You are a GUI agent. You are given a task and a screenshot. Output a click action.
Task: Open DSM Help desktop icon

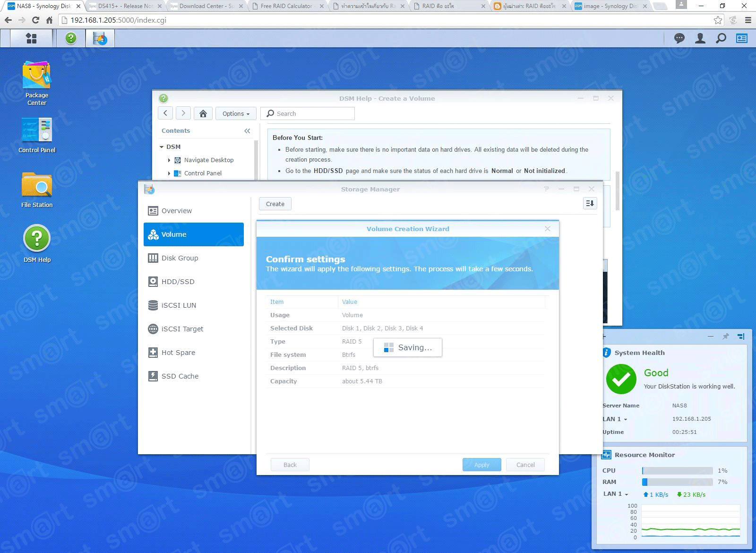(x=37, y=244)
